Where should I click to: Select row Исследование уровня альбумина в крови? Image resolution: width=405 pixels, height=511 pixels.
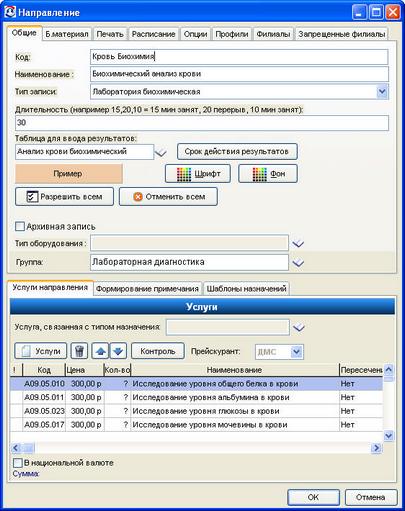[x=196, y=397]
